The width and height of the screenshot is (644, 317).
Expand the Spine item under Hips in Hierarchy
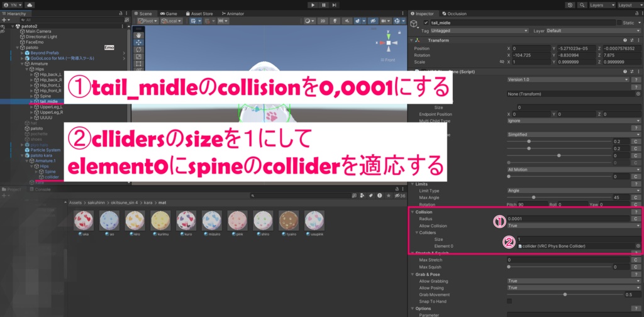coord(32,96)
